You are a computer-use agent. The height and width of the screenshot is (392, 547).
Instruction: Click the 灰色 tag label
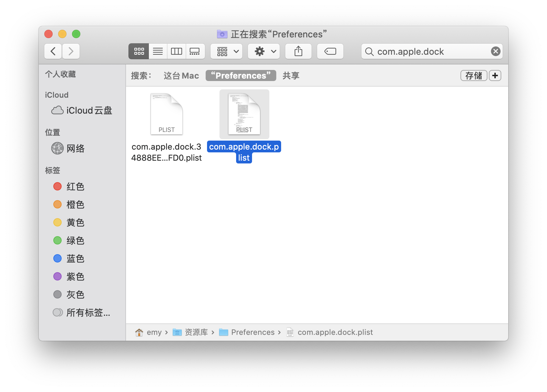tap(75, 295)
